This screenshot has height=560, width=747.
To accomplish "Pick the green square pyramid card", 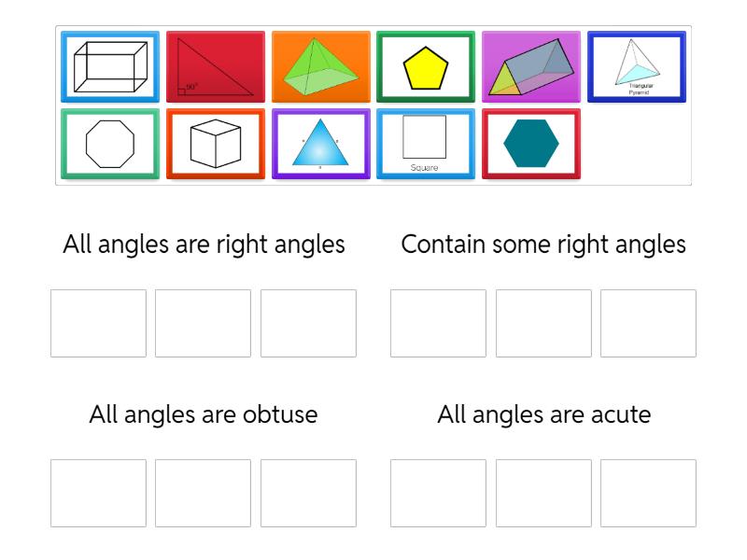I will (x=321, y=66).
